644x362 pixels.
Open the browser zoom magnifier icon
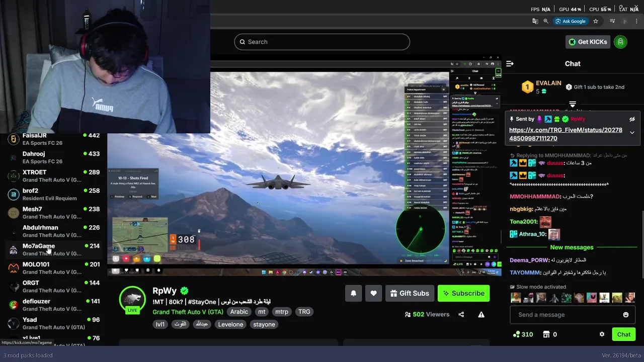click(546, 21)
